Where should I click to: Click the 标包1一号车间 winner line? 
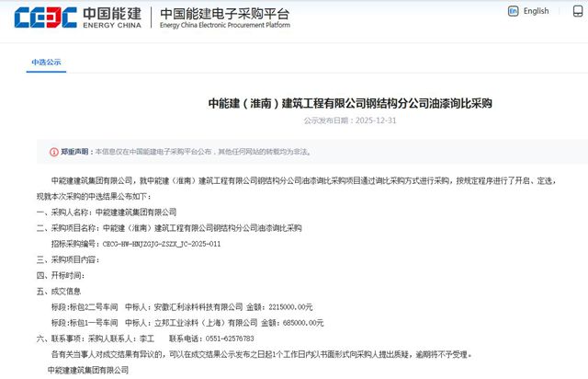pyautogui.click(x=187, y=323)
